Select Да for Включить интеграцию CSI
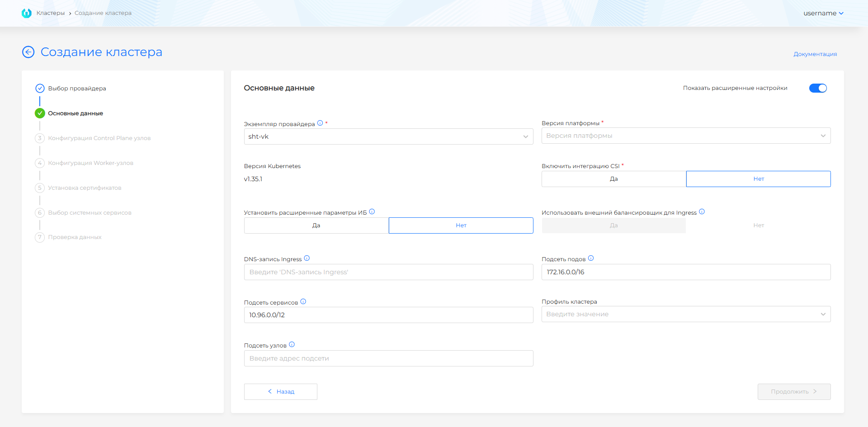Screen dimensions: 868x427 click(614, 179)
